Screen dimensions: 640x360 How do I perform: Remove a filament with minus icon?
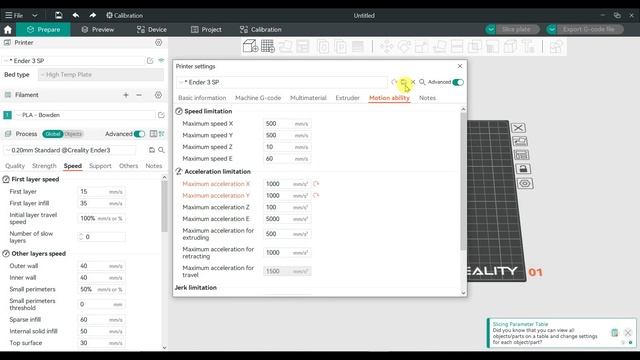(x=139, y=95)
